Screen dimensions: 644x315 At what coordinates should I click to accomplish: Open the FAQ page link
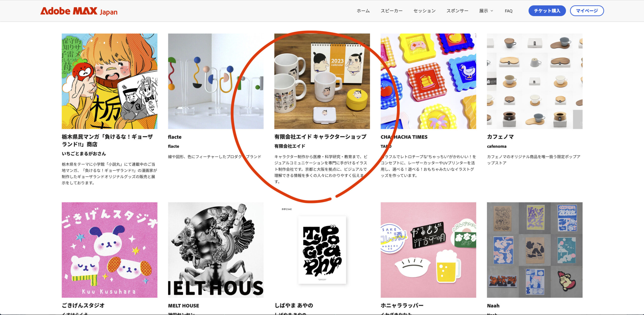(508, 11)
